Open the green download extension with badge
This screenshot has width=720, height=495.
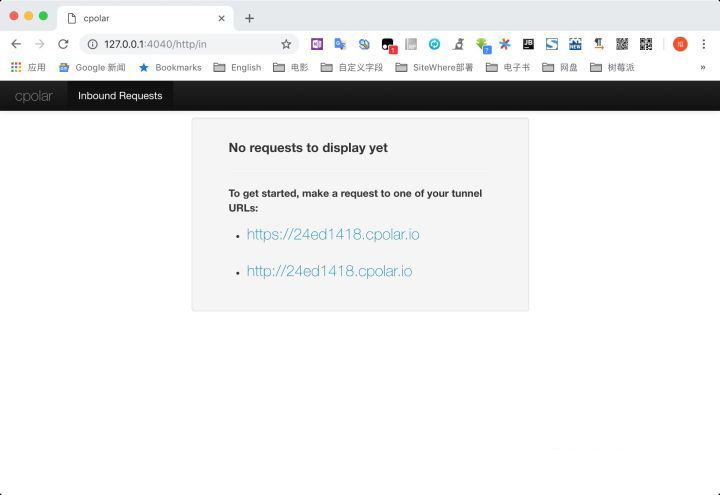click(x=483, y=45)
